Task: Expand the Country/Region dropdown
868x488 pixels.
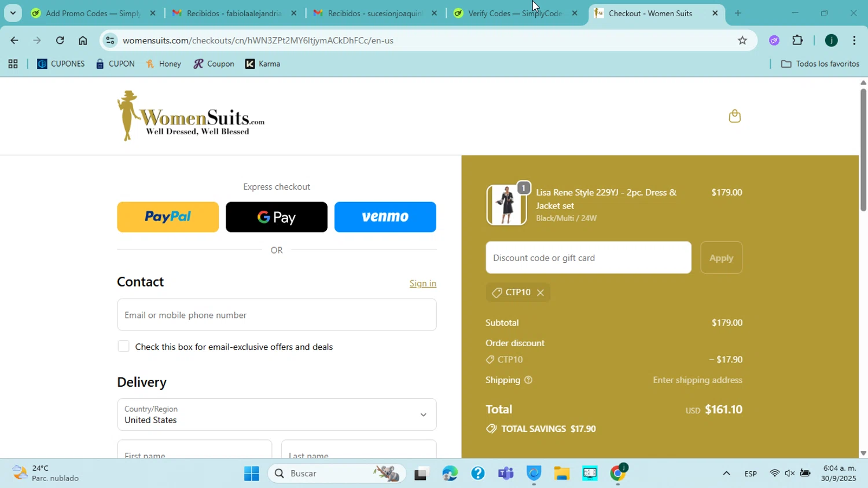Action: 277,414
